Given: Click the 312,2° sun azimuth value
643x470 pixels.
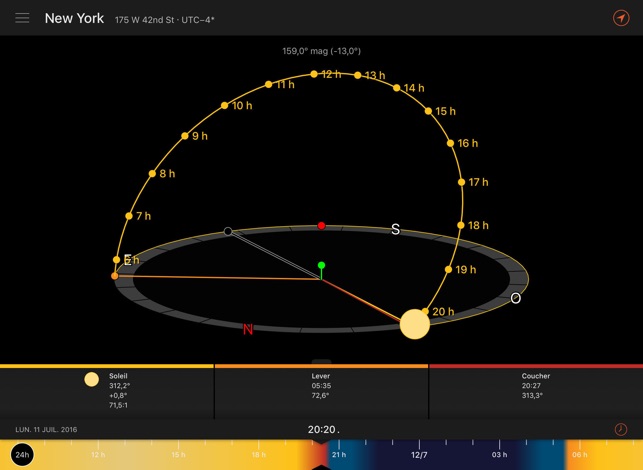Looking at the screenshot, I should pyautogui.click(x=119, y=386).
